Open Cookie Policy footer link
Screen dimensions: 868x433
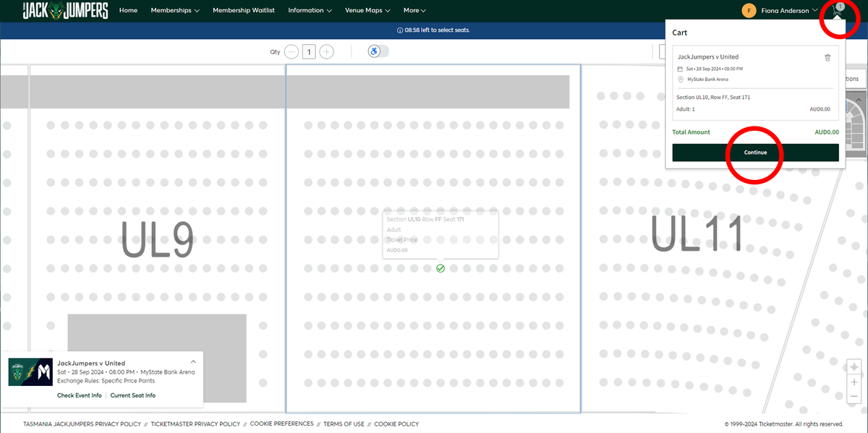(x=396, y=424)
